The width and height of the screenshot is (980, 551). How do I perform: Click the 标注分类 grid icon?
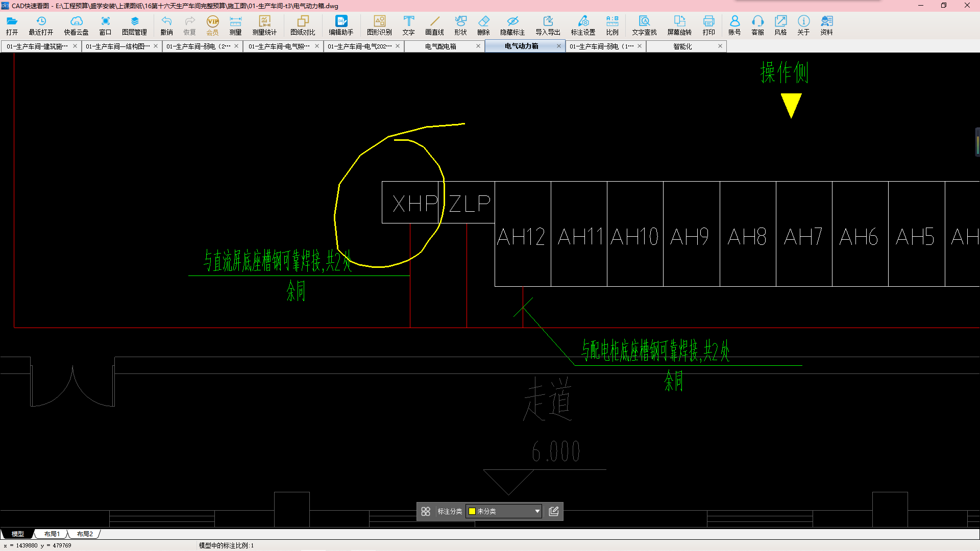426,511
